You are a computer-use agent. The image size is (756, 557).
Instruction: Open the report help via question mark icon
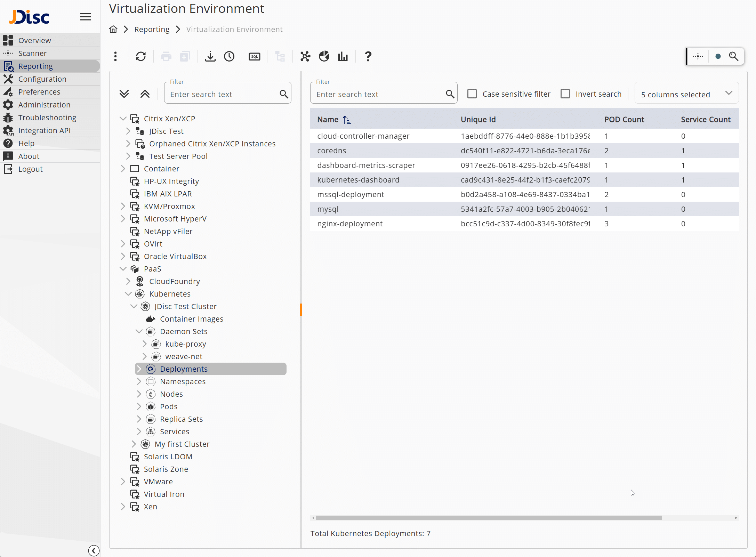(368, 56)
